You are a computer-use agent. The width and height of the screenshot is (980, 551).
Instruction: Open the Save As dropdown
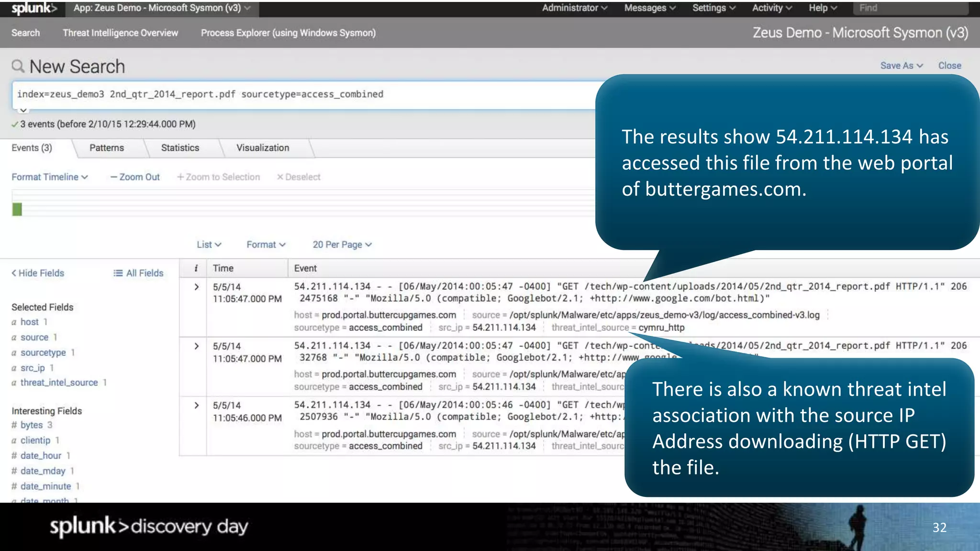point(902,66)
